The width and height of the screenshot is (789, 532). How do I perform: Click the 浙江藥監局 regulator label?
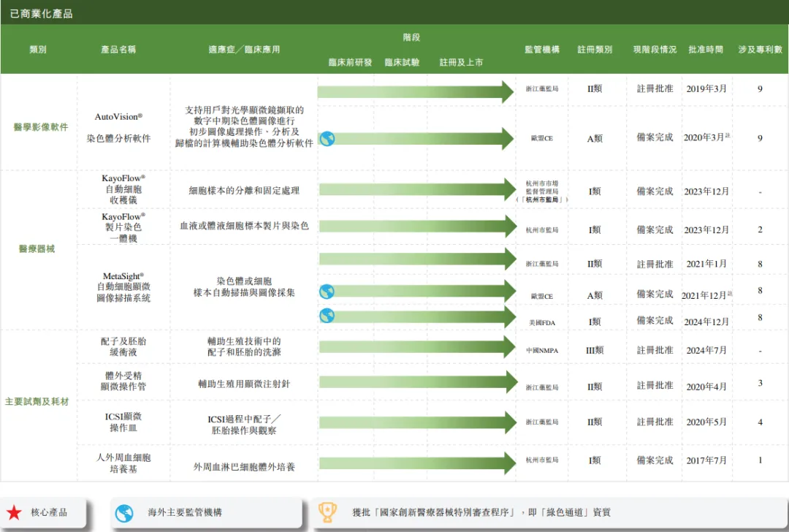click(x=541, y=87)
